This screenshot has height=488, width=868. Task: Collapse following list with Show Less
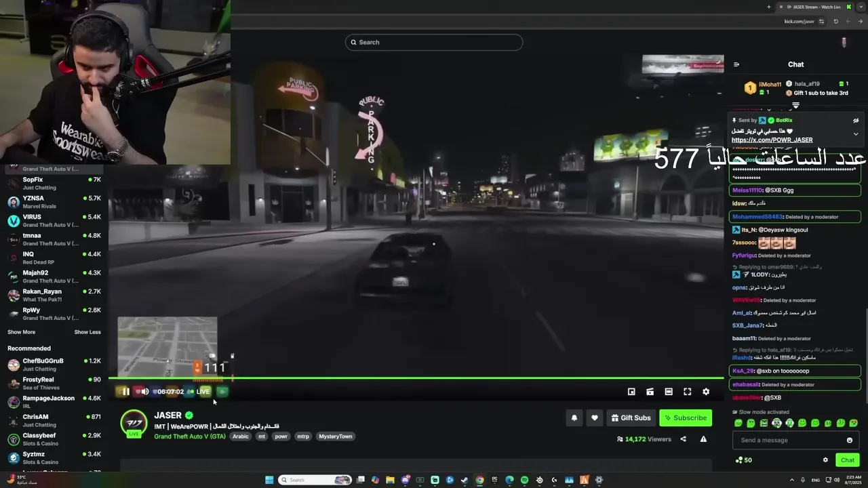[87, 332]
